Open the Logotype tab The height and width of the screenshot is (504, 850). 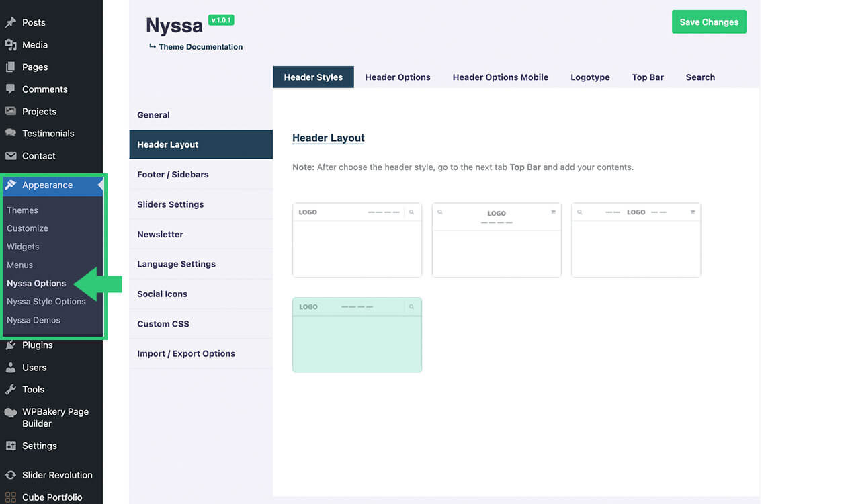coord(590,77)
